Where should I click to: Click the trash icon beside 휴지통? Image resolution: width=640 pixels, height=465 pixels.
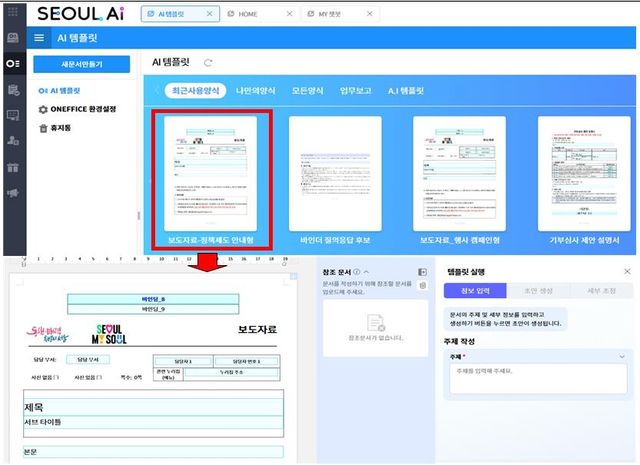pos(43,128)
